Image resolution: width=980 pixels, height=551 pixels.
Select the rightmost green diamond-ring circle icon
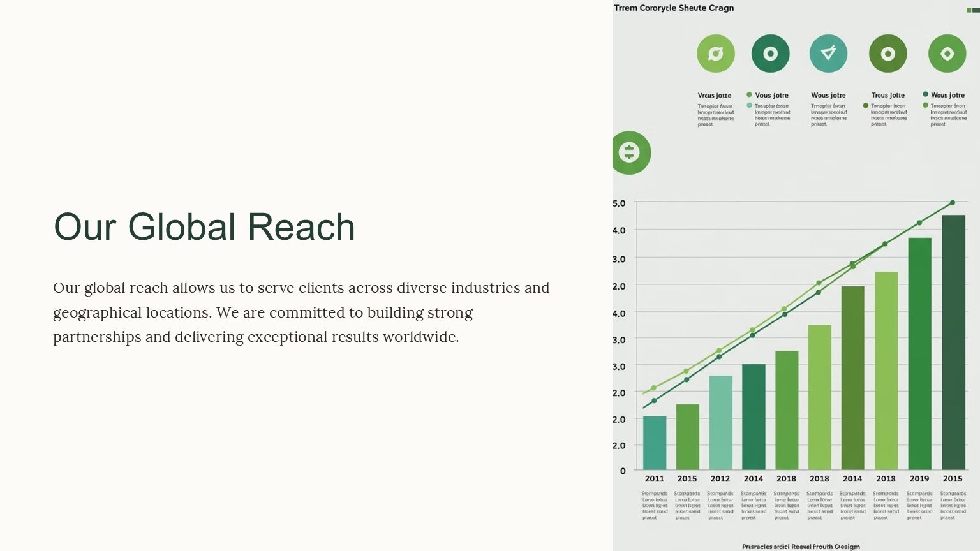[x=947, y=54]
